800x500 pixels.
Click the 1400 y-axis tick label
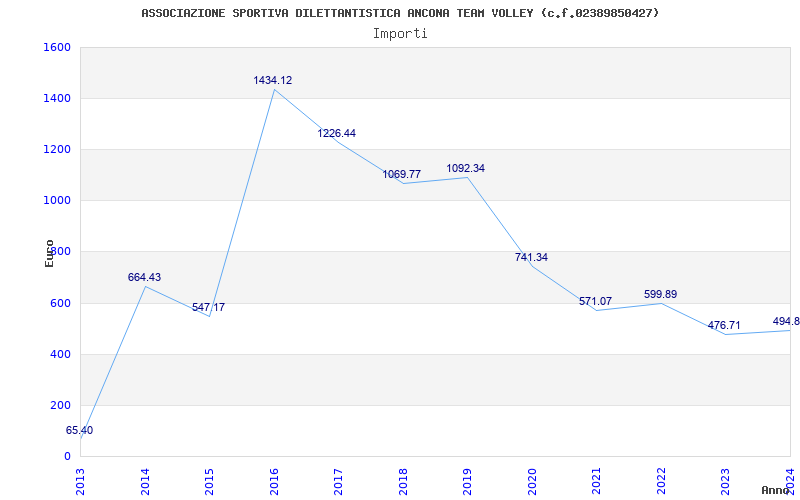click(x=57, y=98)
